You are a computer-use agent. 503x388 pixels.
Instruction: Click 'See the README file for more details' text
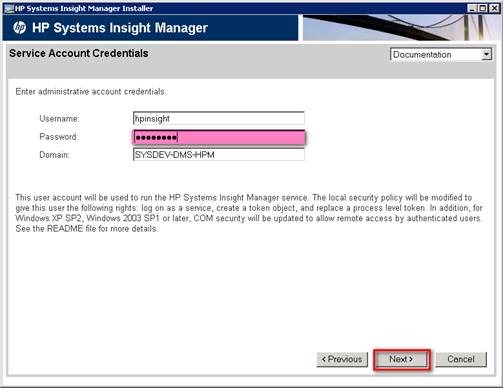[87, 229]
